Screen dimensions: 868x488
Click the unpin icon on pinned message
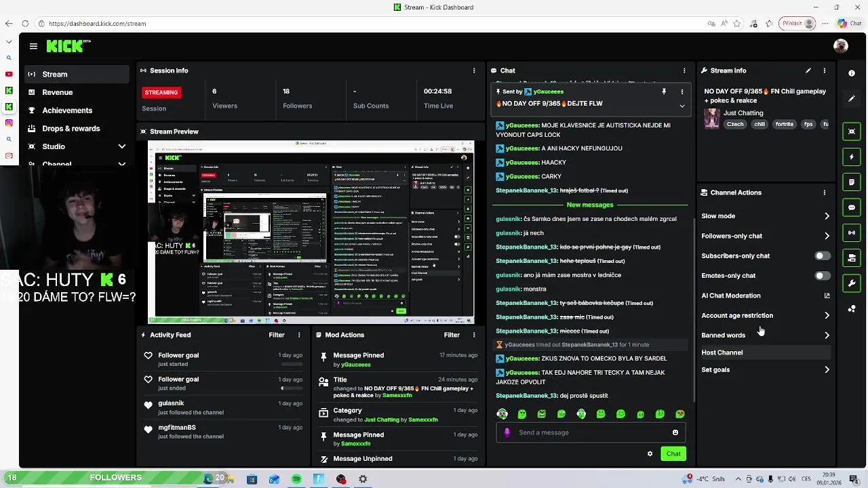click(664, 91)
